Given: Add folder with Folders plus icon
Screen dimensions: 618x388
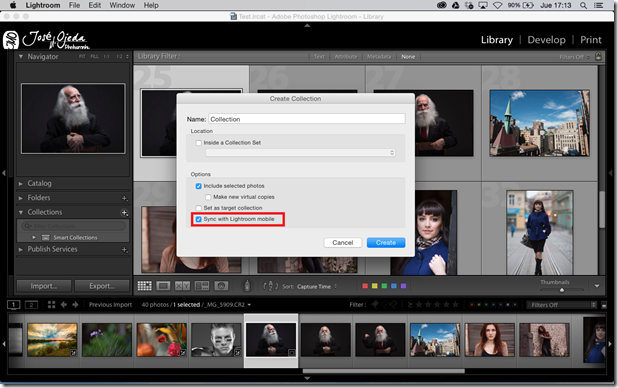Looking at the screenshot, I should (124, 198).
